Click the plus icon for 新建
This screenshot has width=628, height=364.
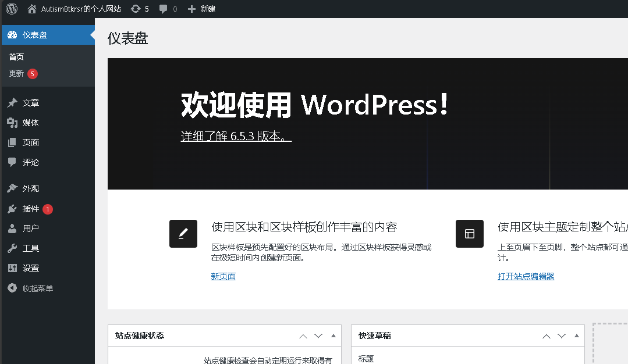191,9
